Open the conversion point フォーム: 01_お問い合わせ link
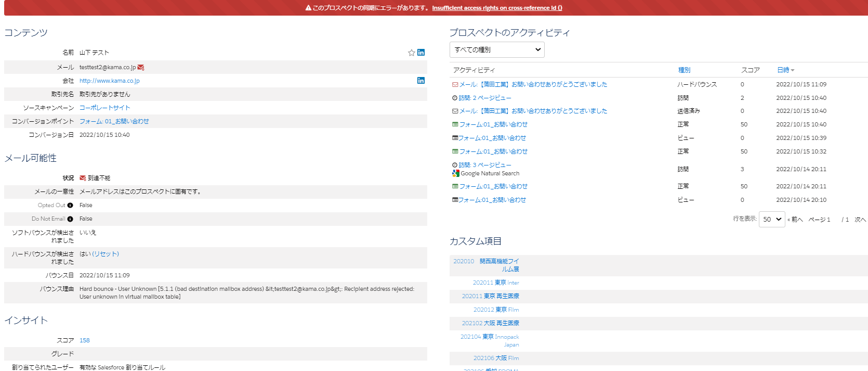The width and height of the screenshot is (868, 371). (x=114, y=121)
